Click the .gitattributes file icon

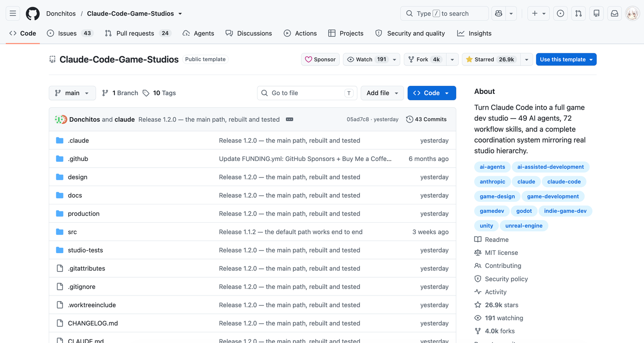click(x=59, y=268)
